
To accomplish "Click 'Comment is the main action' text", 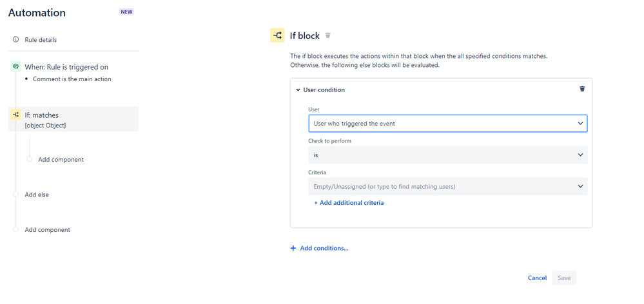I will tap(72, 79).
